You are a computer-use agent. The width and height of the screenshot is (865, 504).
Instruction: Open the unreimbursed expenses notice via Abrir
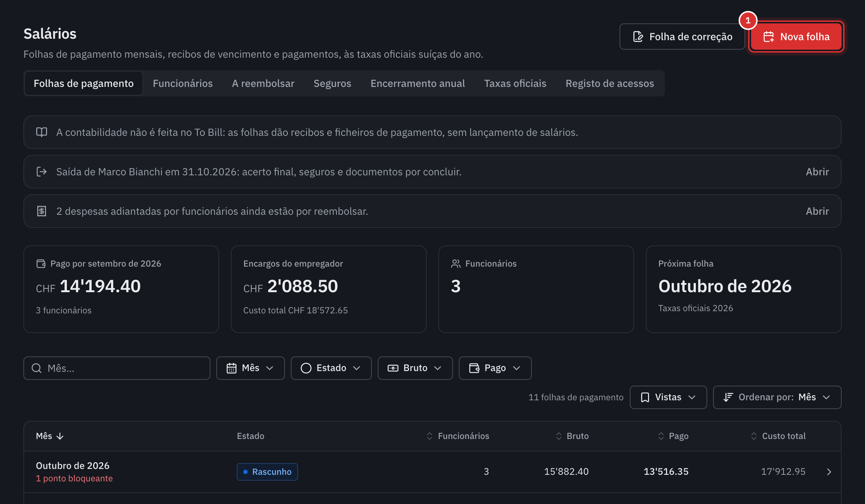(x=817, y=211)
